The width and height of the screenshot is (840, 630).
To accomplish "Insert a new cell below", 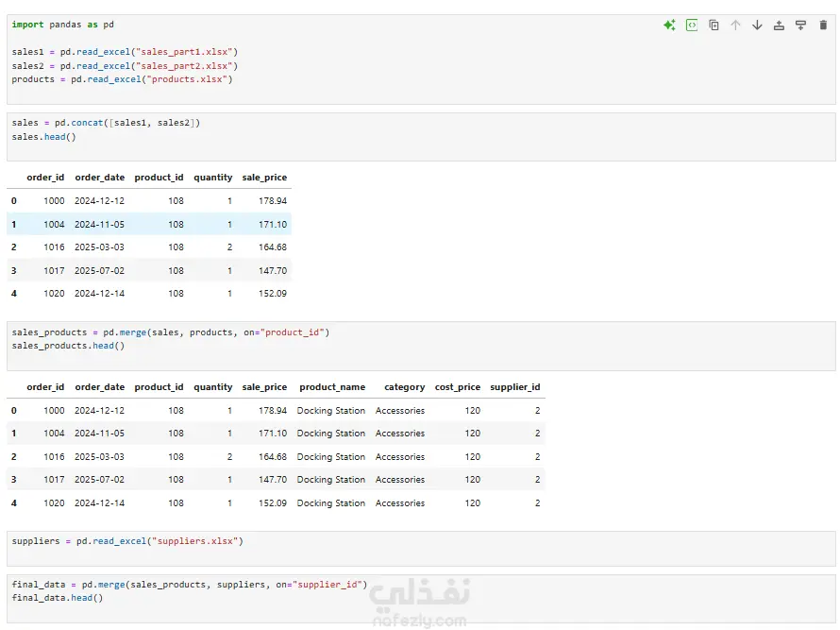I will [801, 26].
